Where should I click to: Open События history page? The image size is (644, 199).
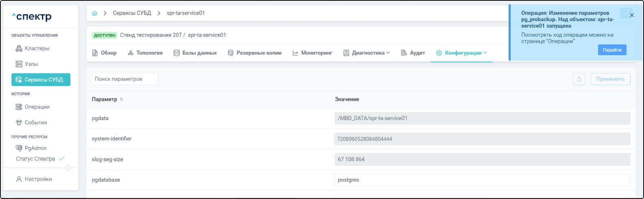pos(35,122)
